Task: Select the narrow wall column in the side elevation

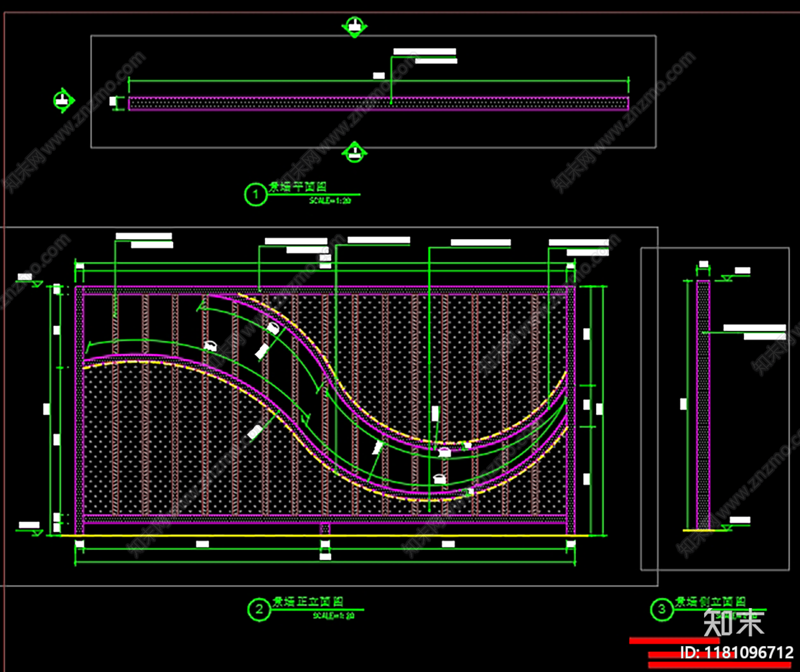Action: tap(703, 405)
